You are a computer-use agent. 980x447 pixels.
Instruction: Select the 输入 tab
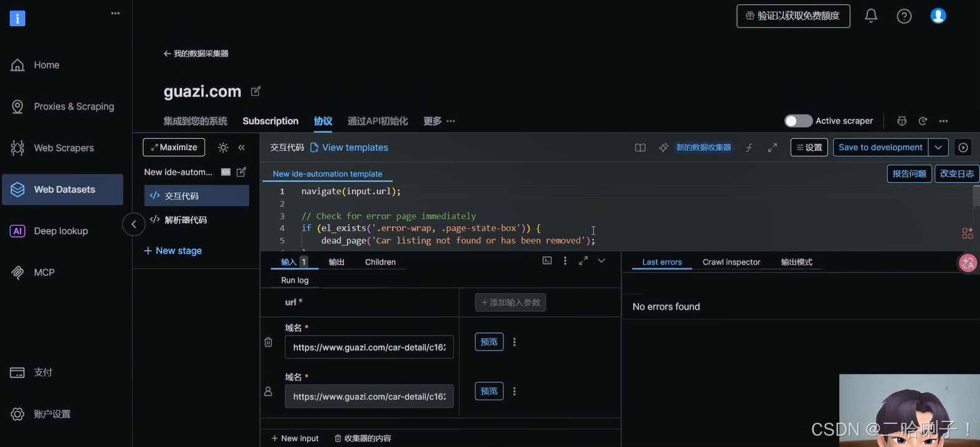point(294,262)
